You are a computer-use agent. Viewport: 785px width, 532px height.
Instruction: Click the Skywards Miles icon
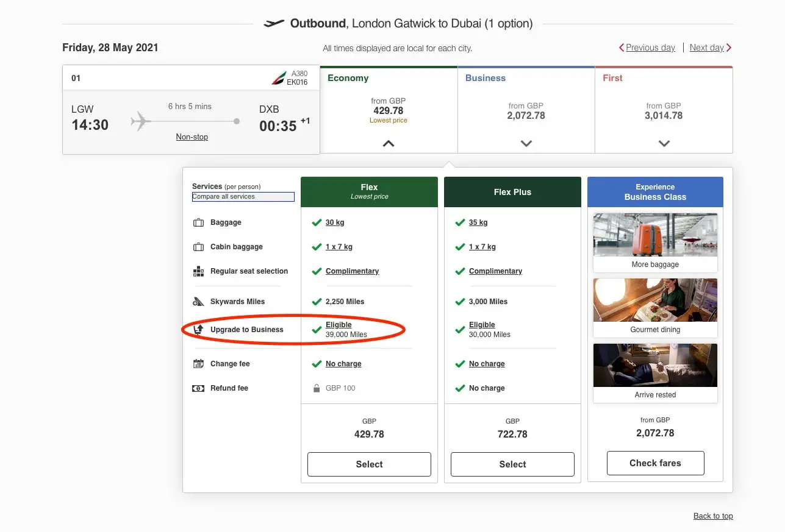pyautogui.click(x=198, y=301)
